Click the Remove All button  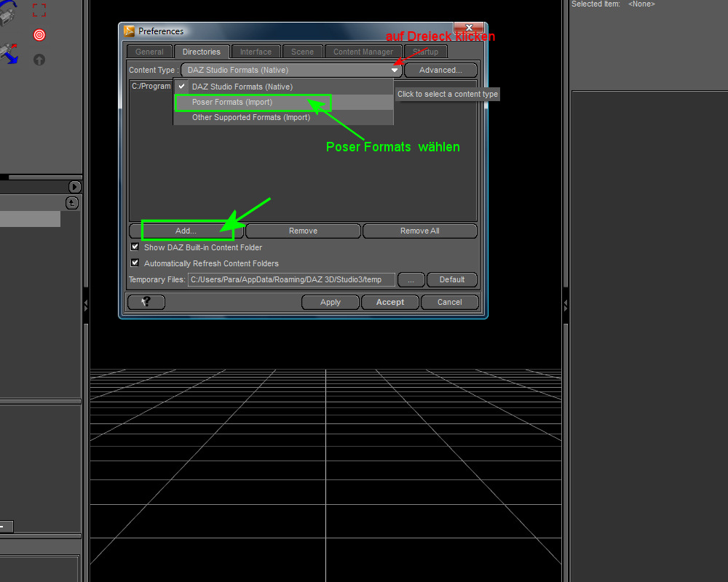[420, 231]
